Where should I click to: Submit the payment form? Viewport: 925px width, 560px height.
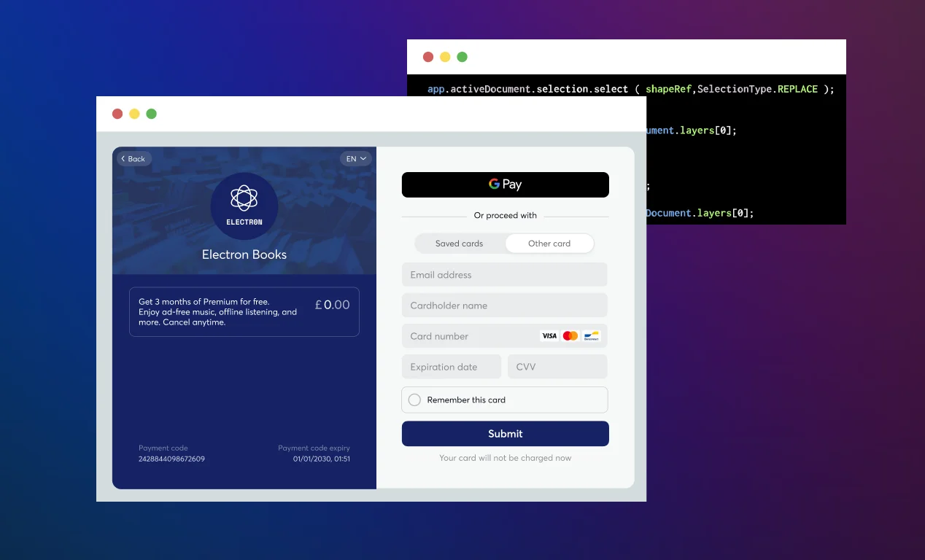(505, 434)
